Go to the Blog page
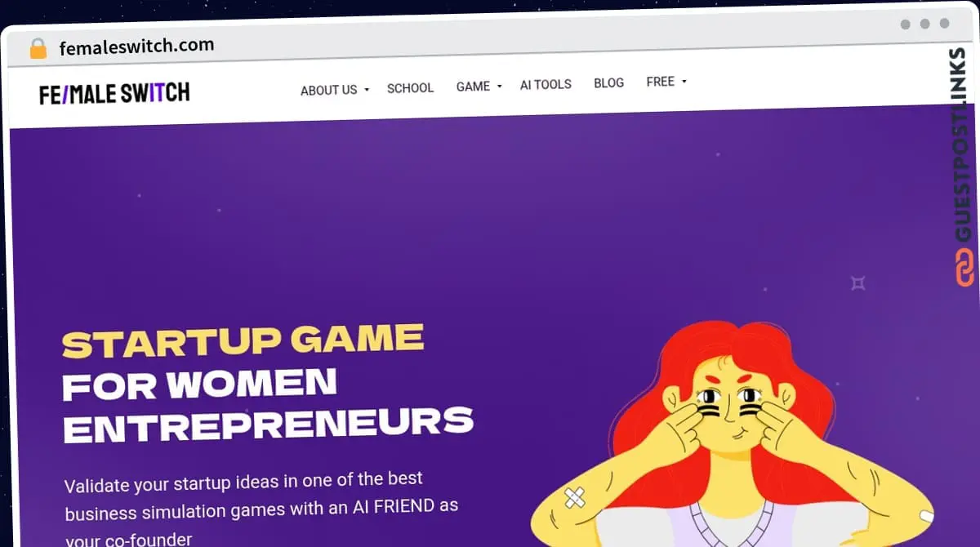This screenshot has width=980, height=547. tap(608, 83)
